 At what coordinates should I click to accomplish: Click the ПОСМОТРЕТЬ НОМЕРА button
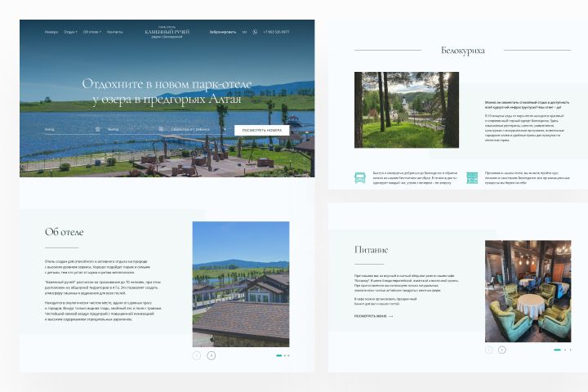tap(262, 130)
